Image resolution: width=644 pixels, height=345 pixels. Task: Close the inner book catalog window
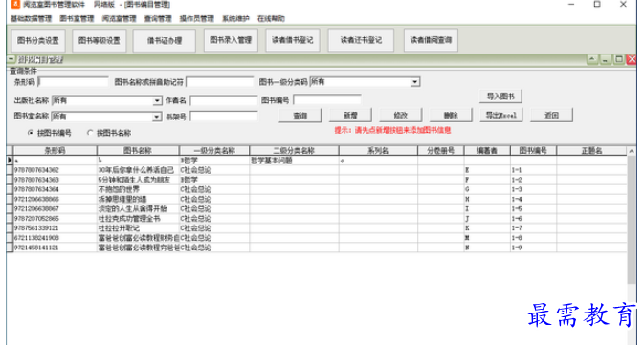pyautogui.click(x=632, y=60)
